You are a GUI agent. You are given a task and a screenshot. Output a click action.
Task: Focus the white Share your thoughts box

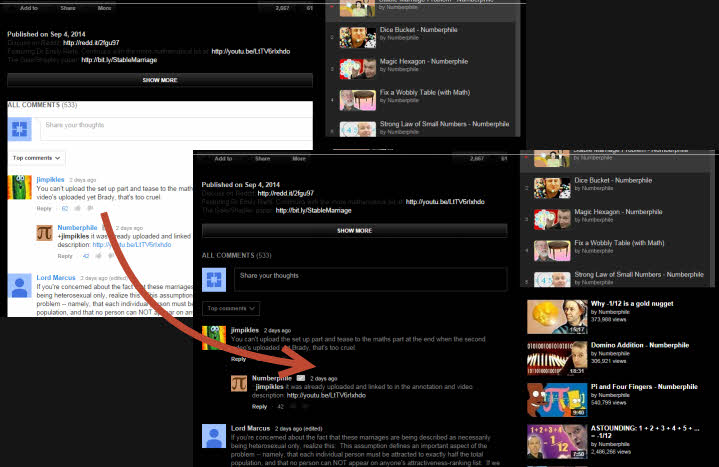coord(177,129)
